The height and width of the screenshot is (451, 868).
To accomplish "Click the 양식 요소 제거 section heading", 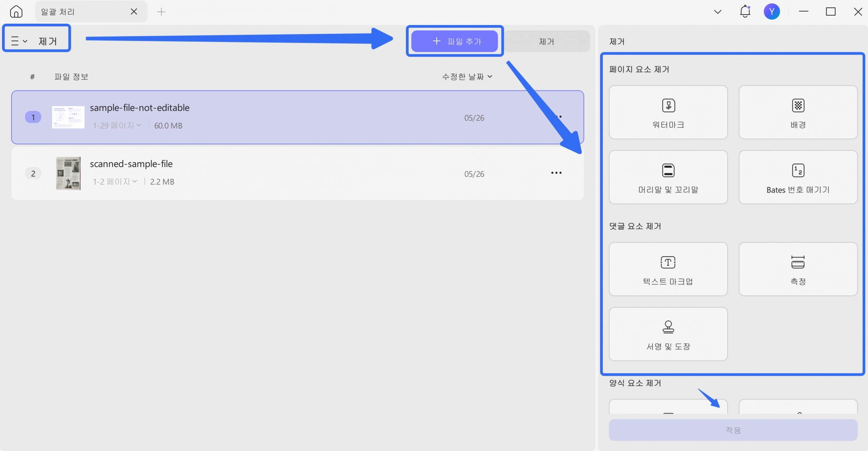I will (635, 383).
